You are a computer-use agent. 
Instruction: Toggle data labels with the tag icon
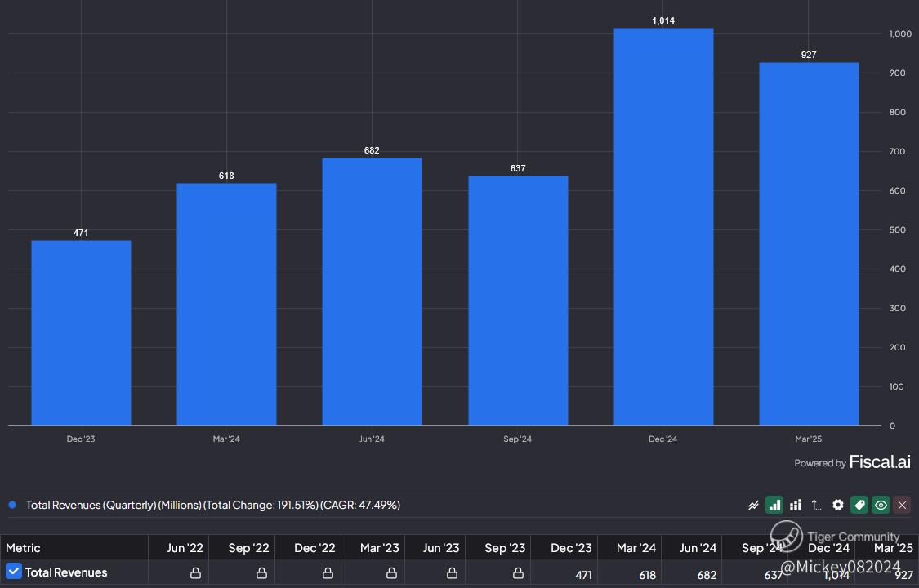tap(859, 505)
